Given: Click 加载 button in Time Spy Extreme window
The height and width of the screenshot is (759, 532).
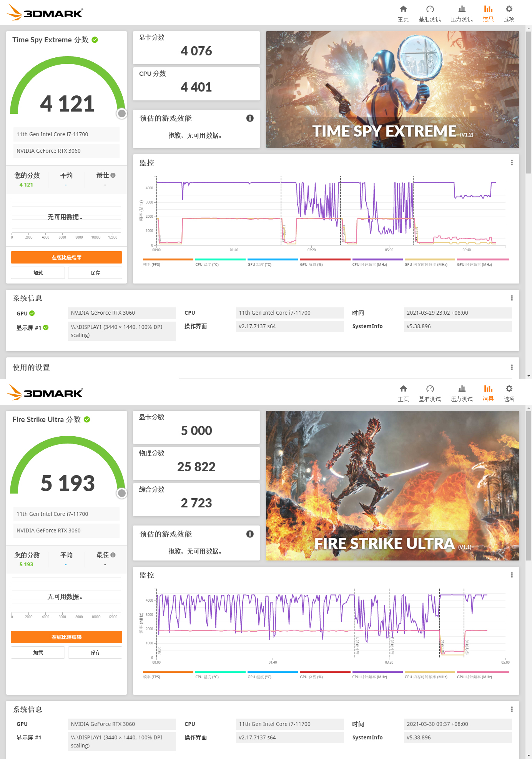Looking at the screenshot, I should pos(38,273).
